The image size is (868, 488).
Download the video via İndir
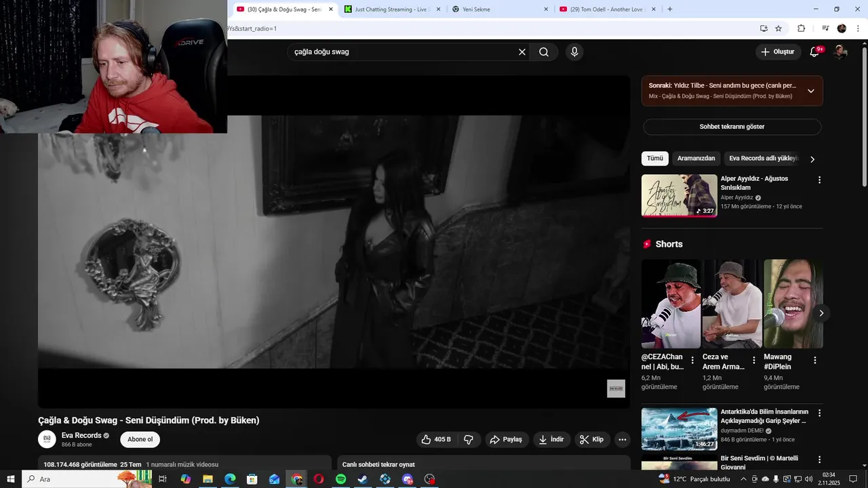point(551,439)
